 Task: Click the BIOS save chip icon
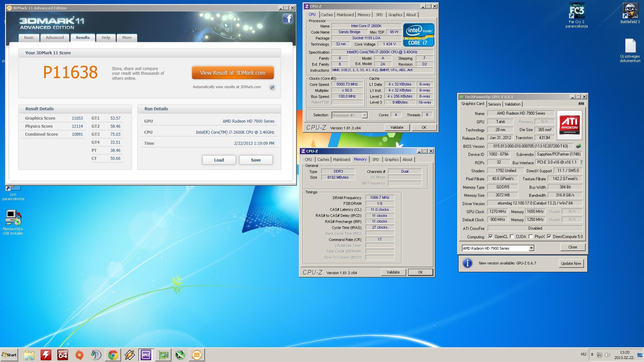pyautogui.click(x=579, y=146)
